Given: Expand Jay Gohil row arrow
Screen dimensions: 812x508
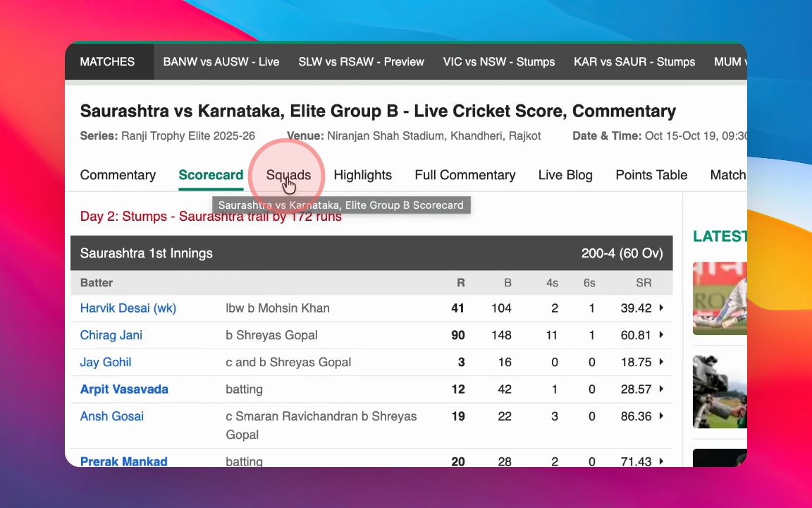Looking at the screenshot, I should tap(661, 362).
